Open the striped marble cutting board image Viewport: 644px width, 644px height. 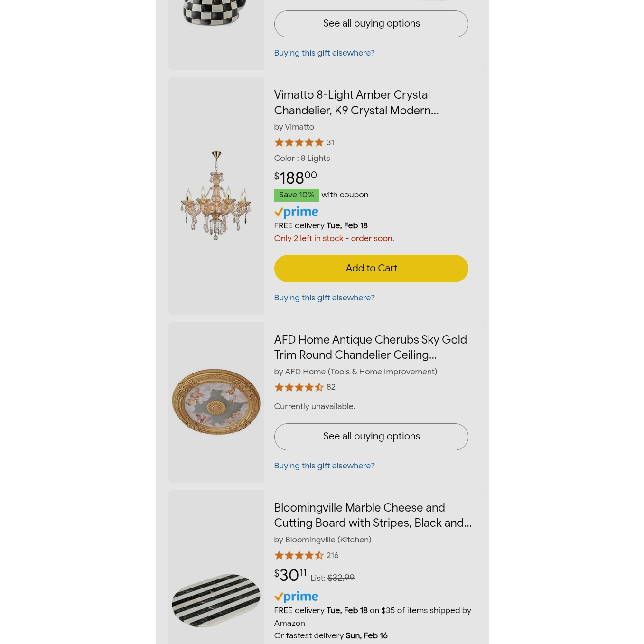click(216, 601)
